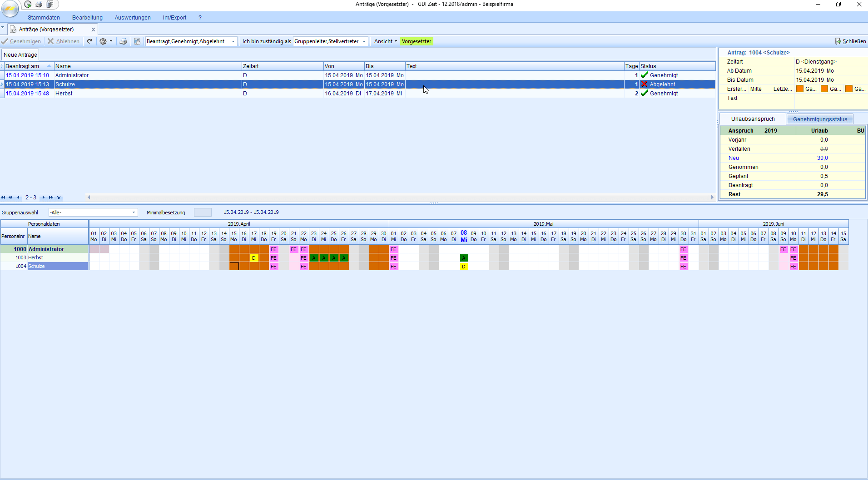868x480 pixels.
Task: Click the export icon next to printer
Action: coord(137,41)
